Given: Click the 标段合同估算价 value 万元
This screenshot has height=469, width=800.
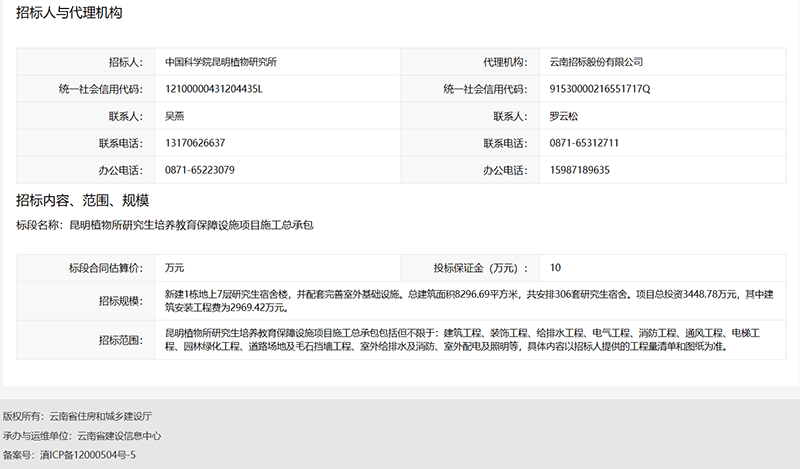Looking at the screenshot, I should [175, 268].
